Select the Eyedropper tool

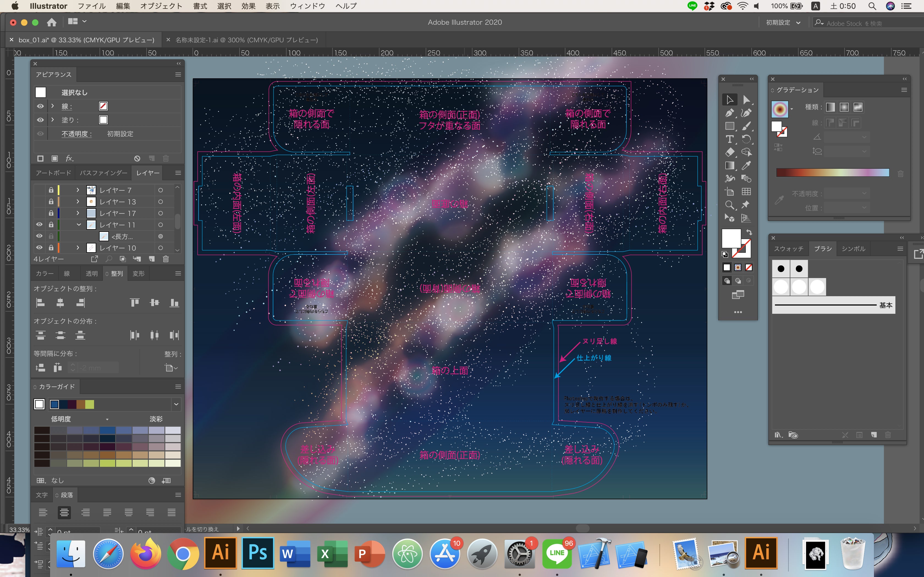746,165
